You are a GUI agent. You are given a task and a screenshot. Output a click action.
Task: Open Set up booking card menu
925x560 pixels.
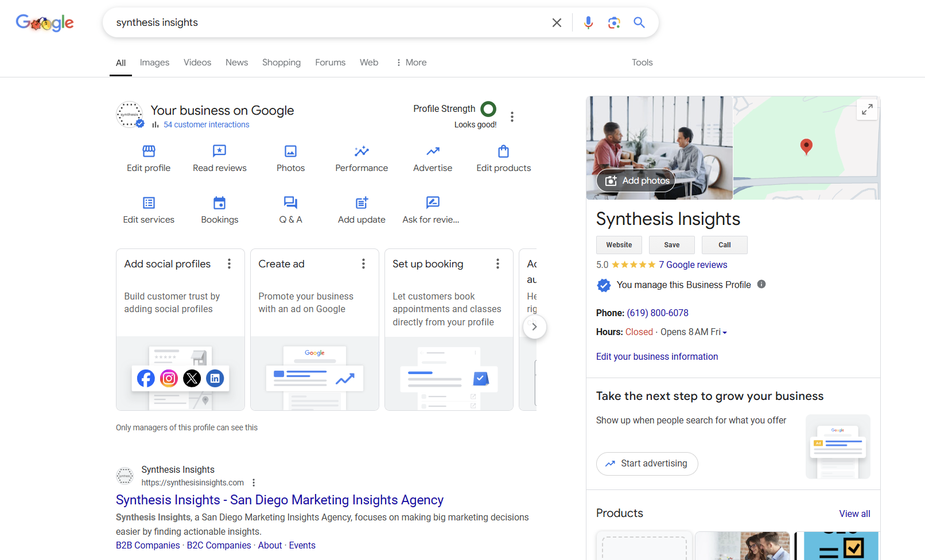[498, 264]
